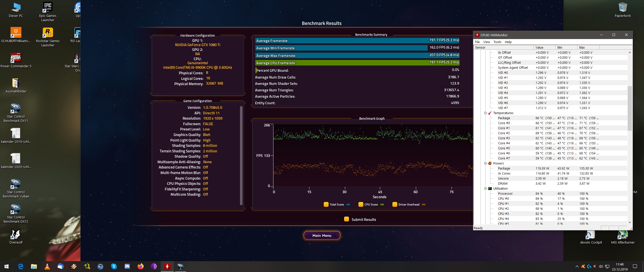
Task: Toggle the CPU Score graph checkbox
Action: tap(361, 204)
